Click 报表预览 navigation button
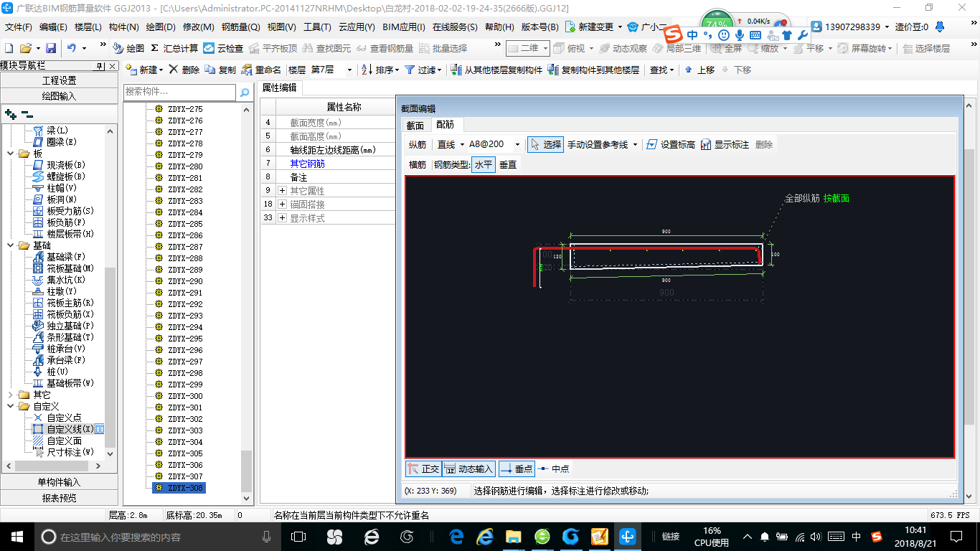The image size is (980, 551). point(59,498)
